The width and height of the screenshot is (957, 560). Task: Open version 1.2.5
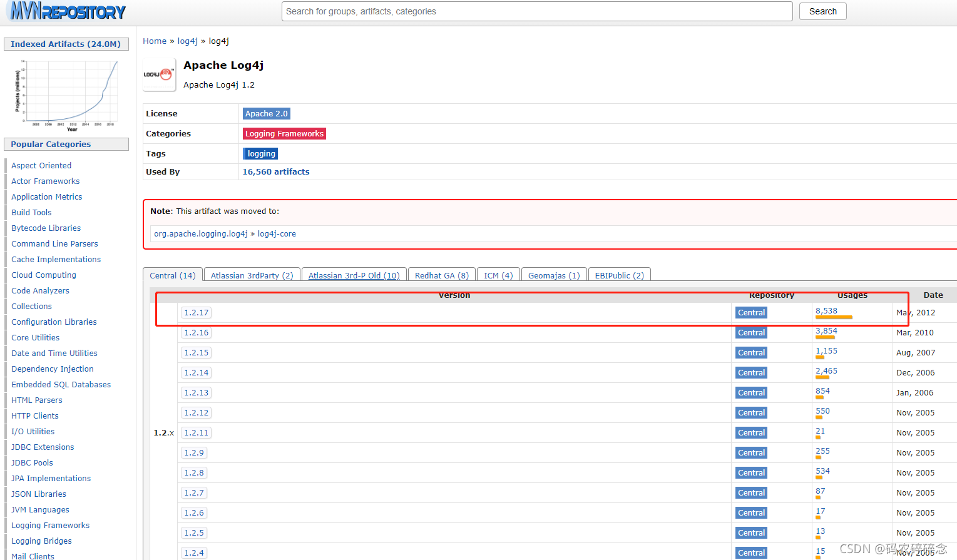(194, 533)
